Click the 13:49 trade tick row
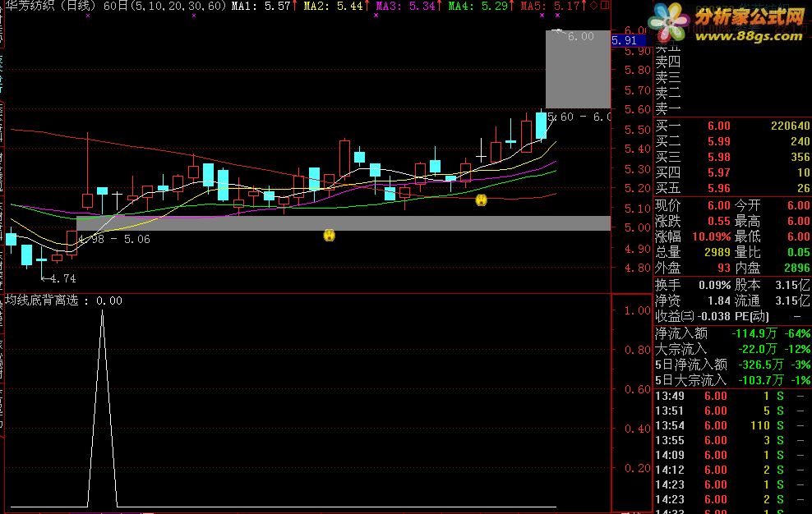Screen dimensions: 812x514 click(x=731, y=396)
